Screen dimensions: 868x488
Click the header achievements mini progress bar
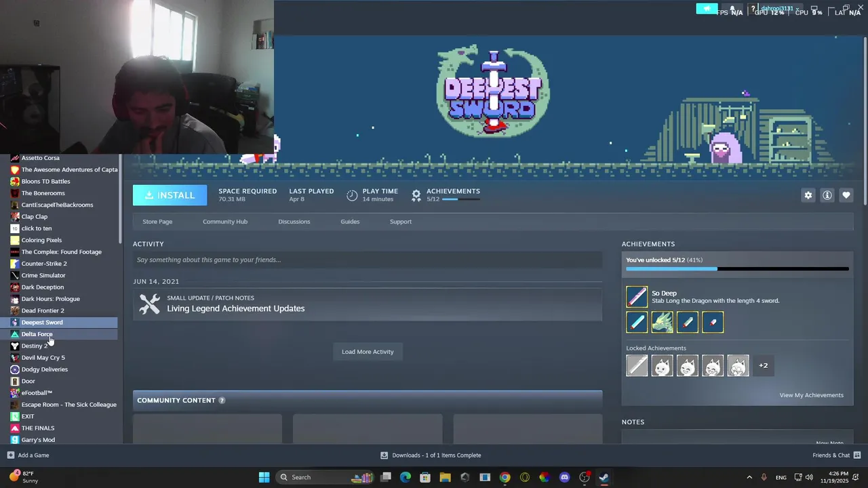click(x=460, y=199)
